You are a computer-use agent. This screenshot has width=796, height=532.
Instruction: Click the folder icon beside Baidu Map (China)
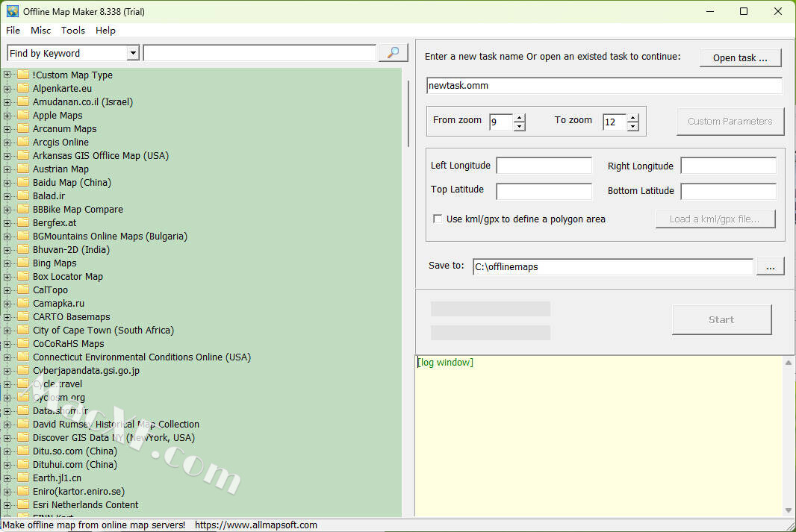(23, 182)
